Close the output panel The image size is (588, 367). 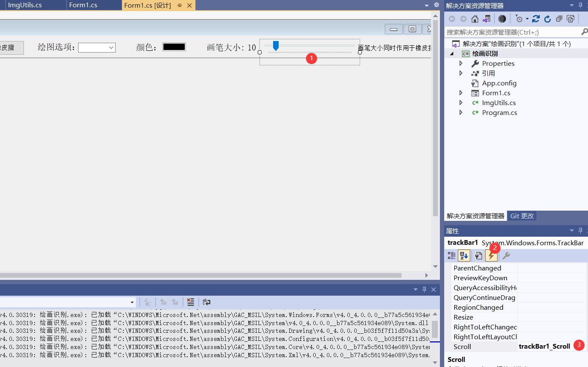[x=434, y=289]
